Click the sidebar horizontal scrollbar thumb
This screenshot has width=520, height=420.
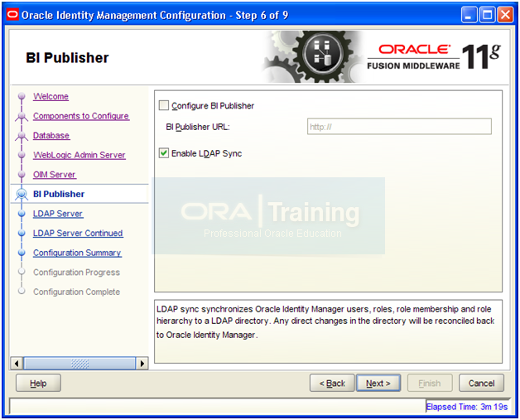tap(79, 364)
